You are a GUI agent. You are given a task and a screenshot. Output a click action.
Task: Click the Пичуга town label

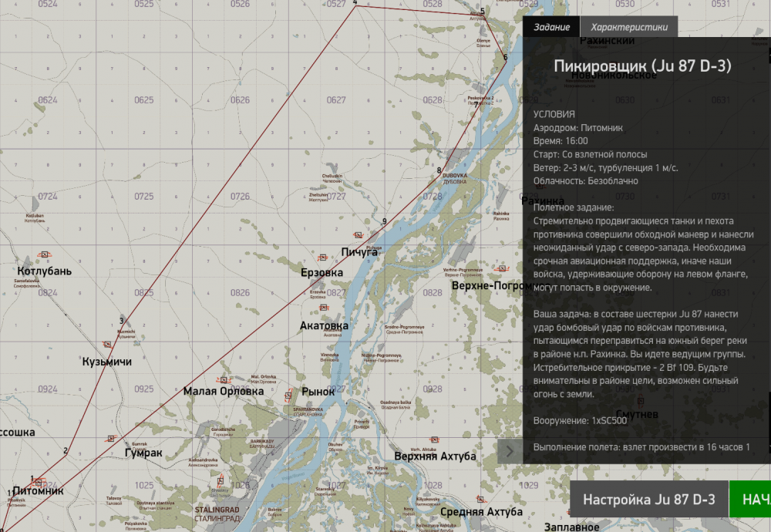(x=359, y=252)
